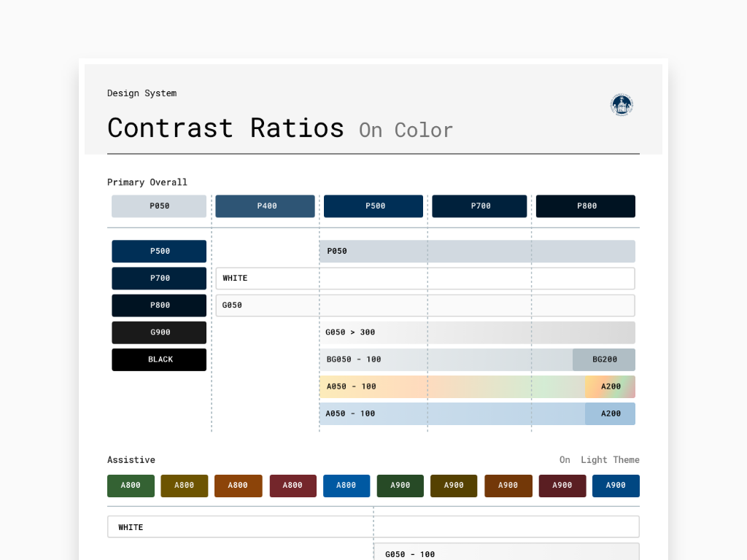Select the WHITE bar in Assistive section
This screenshot has width=747, height=560.
click(373, 526)
